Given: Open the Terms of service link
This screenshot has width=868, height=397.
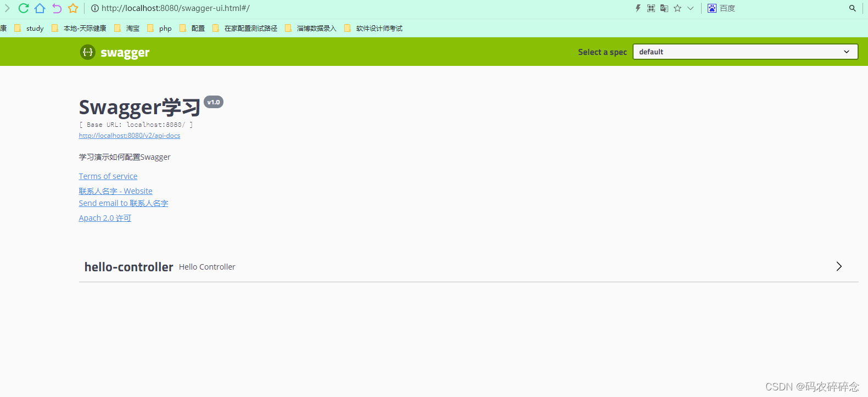Looking at the screenshot, I should tap(108, 176).
